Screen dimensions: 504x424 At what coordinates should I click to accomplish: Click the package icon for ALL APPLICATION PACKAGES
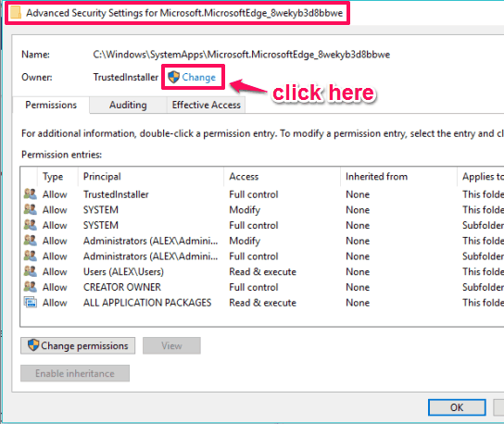31,302
